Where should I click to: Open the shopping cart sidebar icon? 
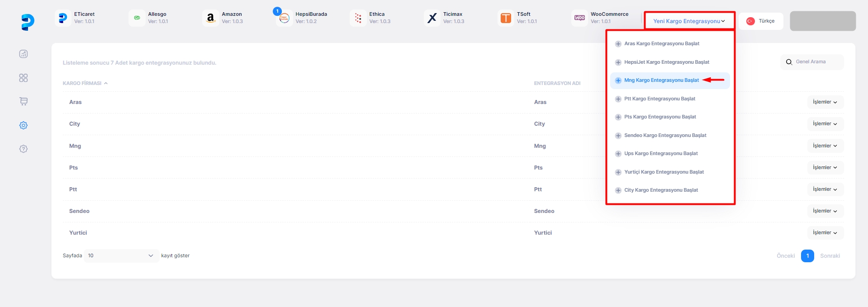[24, 101]
